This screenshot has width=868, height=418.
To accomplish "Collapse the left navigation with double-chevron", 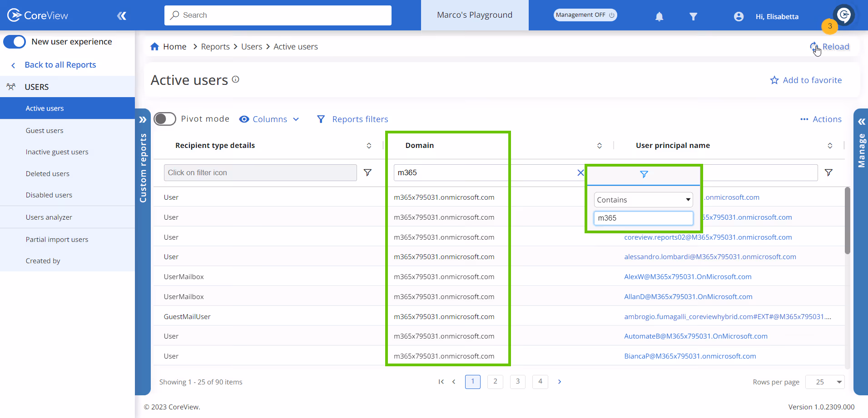I will click(x=121, y=16).
